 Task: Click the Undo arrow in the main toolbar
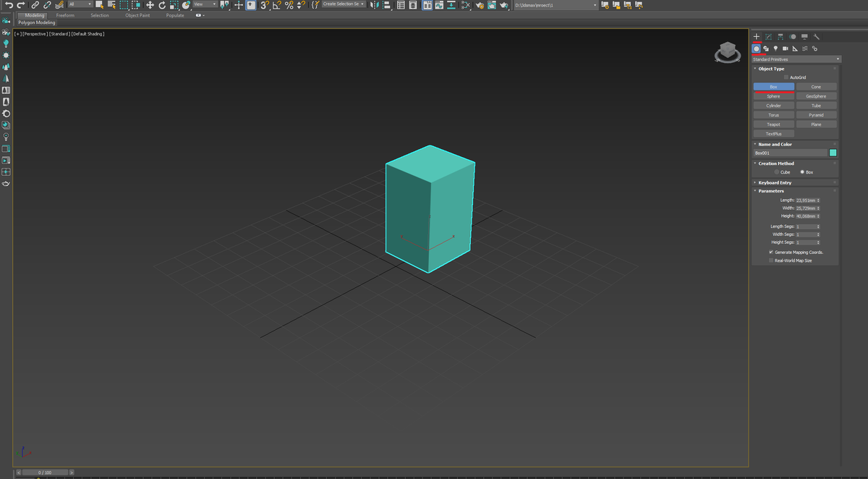(x=9, y=4)
